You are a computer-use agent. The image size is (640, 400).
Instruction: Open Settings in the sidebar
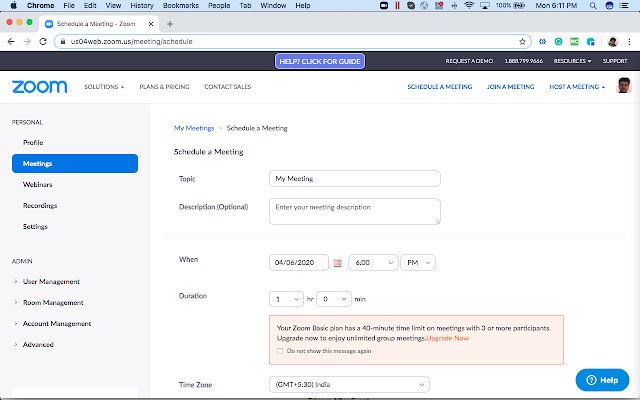[x=35, y=227]
